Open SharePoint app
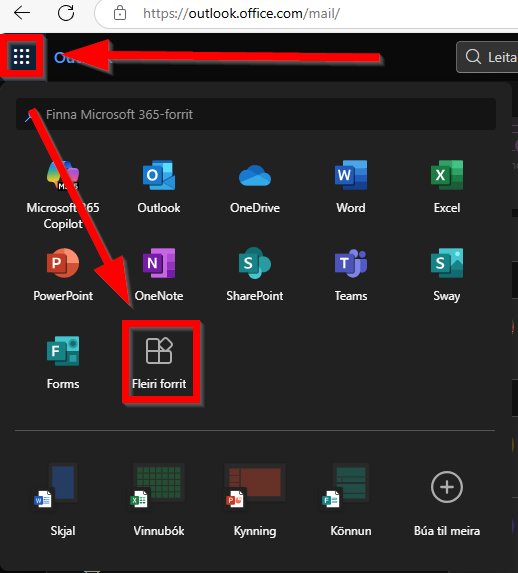 coord(255,275)
